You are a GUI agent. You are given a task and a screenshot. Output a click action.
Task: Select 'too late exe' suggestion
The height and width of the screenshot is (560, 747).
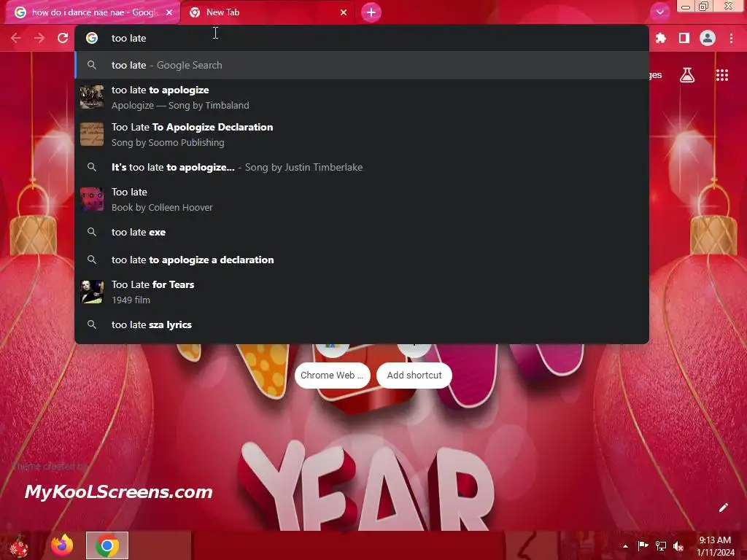(362, 232)
